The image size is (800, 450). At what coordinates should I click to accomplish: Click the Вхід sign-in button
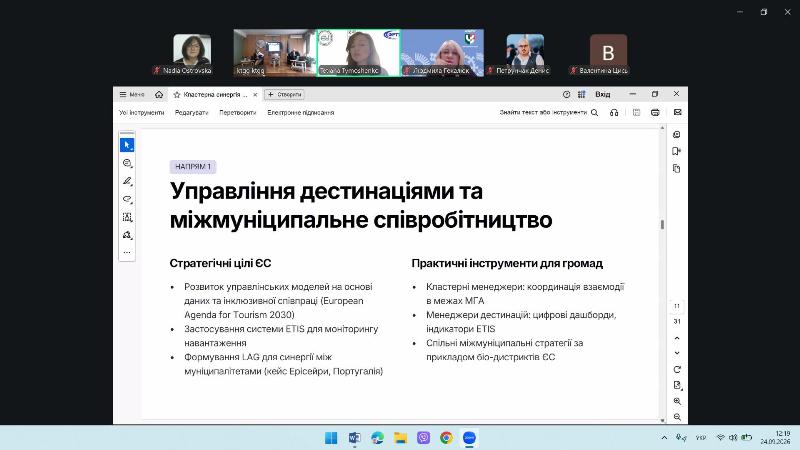603,94
